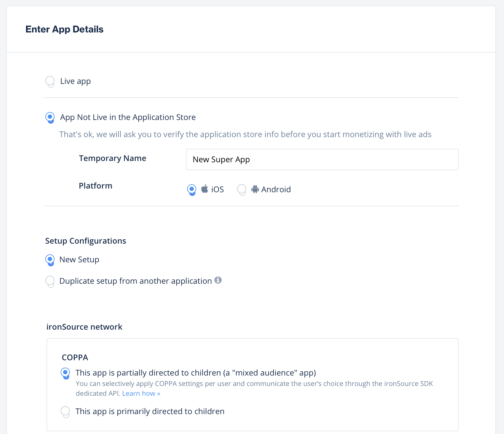Click the 'iOS' text label
Image resolution: width=504 pixels, height=434 pixels.
[x=217, y=189]
